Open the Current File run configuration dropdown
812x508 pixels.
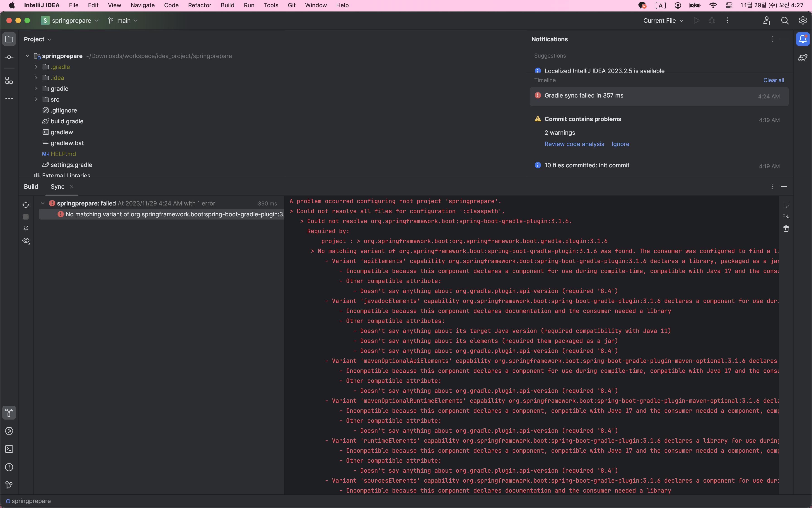click(x=663, y=20)
